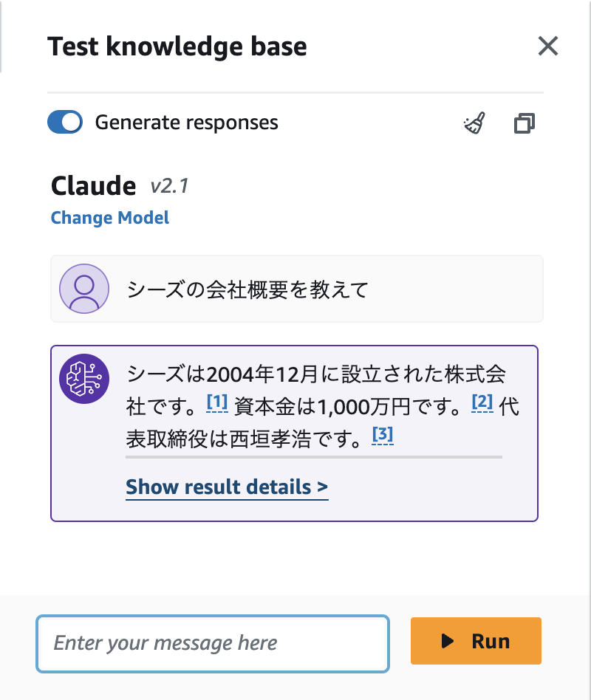
Task: Open citation footnote [1]
Action: coord(217,402)
